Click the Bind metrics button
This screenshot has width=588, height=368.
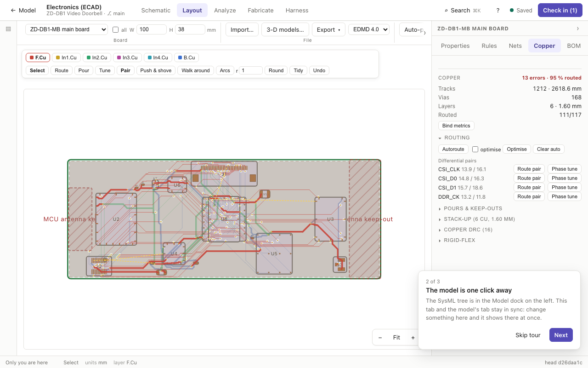click(x=456, y=126)
